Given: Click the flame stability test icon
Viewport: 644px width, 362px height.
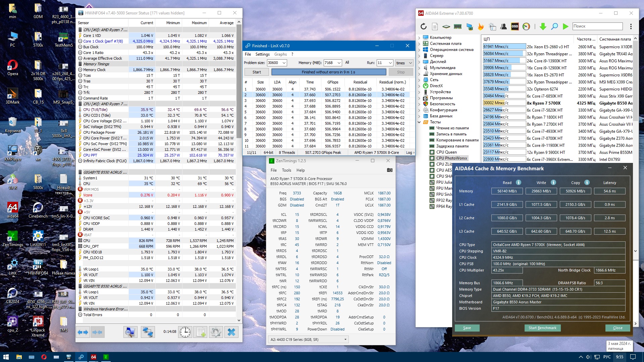Looking at the screenshot, I should (x=481, y=26).
